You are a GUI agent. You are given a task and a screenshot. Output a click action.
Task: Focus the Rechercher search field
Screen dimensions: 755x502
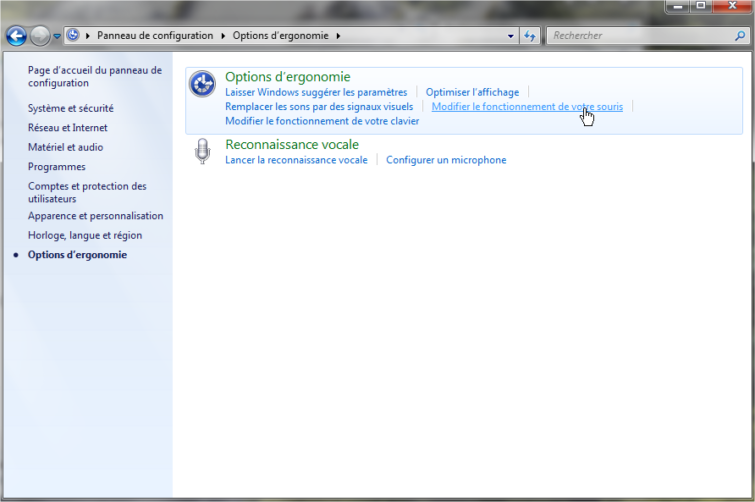click(648, 36)
